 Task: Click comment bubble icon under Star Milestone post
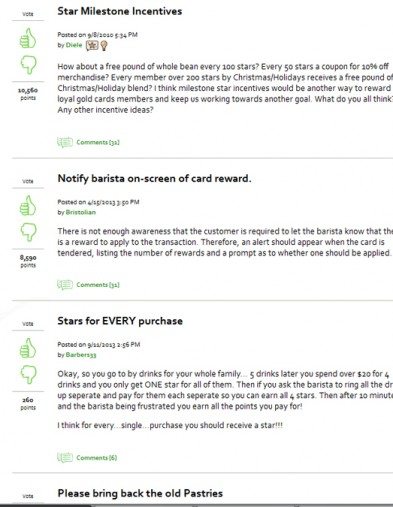click(x=65, y=142)
